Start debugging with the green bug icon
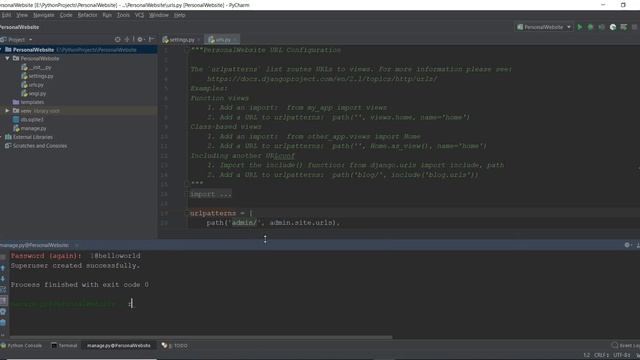Viewport: 640px width, 360px height. click(x=590, y=27)
